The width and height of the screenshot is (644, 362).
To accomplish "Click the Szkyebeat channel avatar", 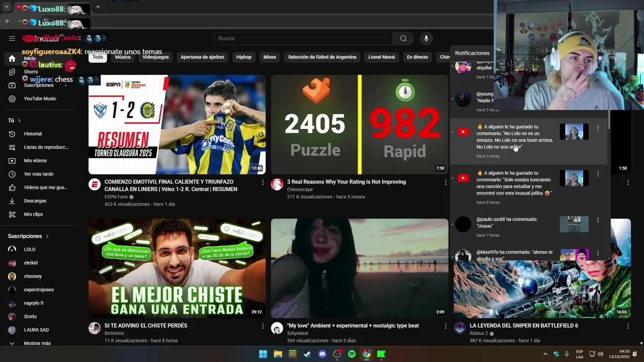I will (277, 328).
